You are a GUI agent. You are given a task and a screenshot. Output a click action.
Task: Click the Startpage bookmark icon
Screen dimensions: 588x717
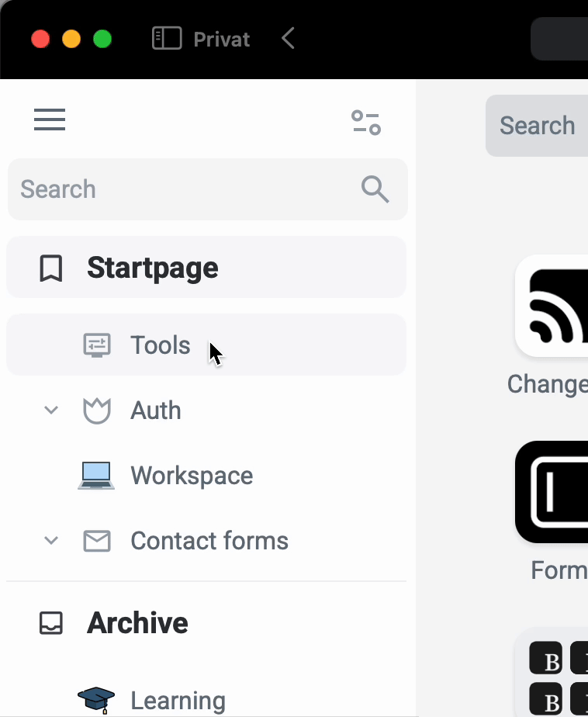tap(51, 268)
